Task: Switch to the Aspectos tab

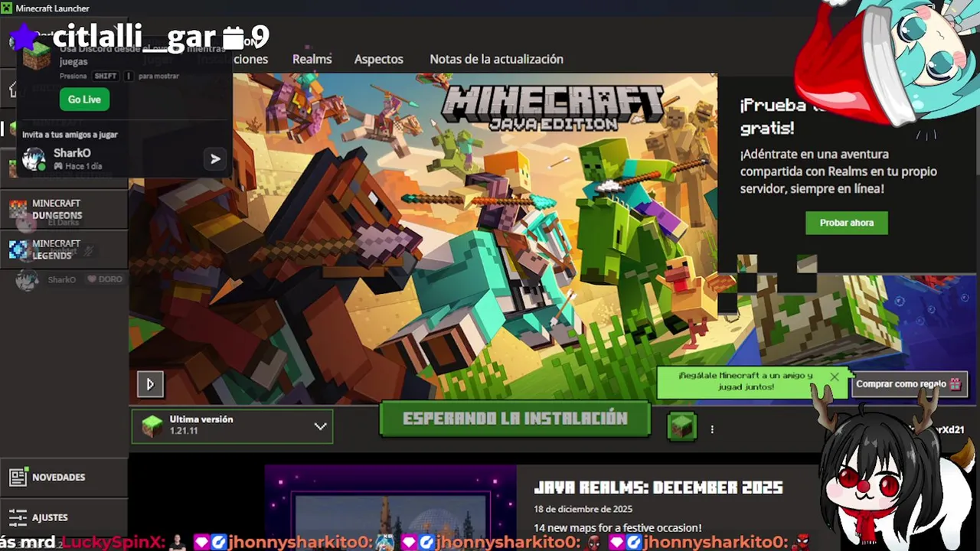Action: tap(378, 59)
